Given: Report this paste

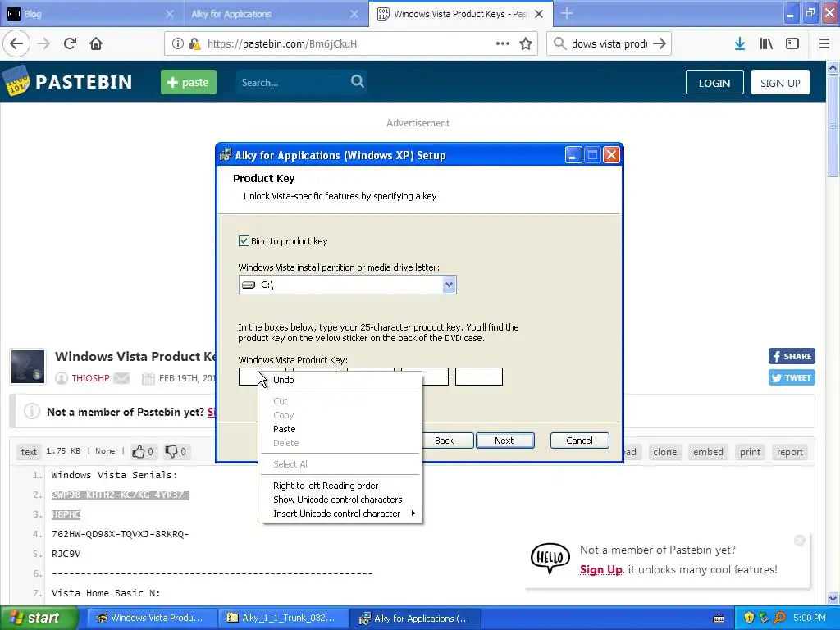Looking at the screenshot, I should (x=790, y=452).
